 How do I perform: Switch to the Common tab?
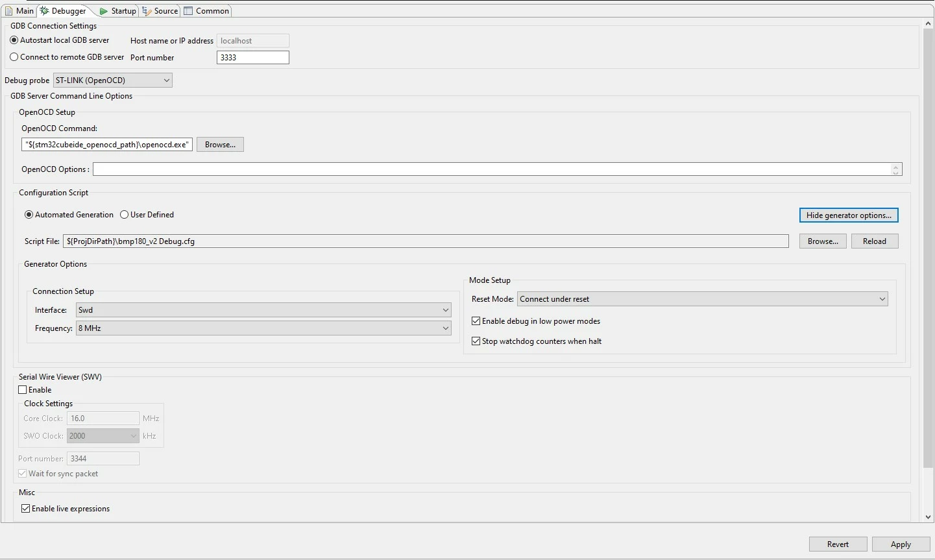point(206,11)
